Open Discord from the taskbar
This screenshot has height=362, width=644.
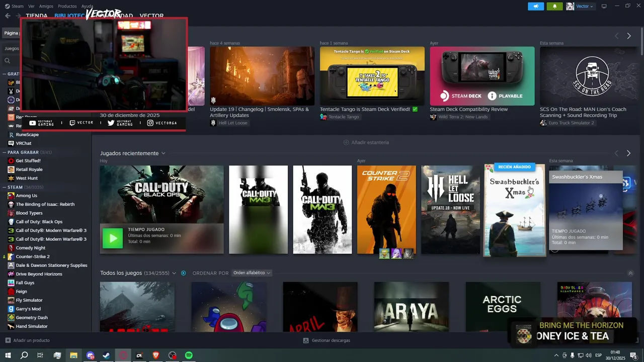[x=90, y=355]
